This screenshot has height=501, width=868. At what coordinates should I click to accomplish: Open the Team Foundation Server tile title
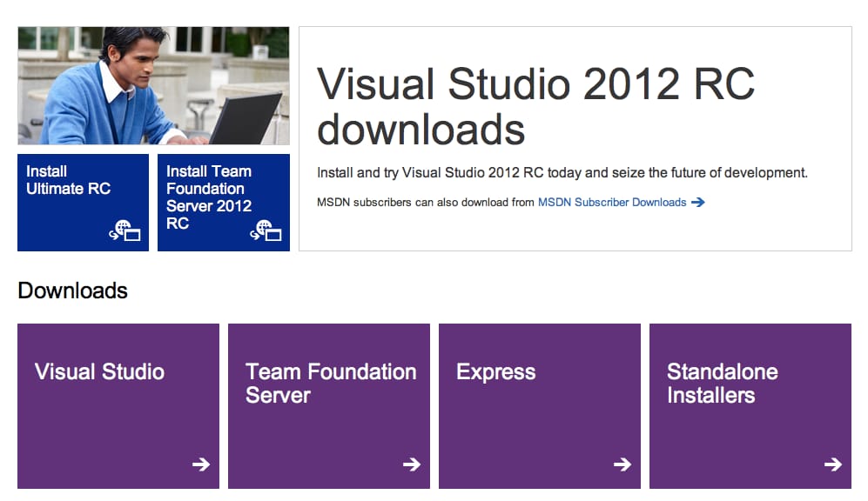(331, 384)
